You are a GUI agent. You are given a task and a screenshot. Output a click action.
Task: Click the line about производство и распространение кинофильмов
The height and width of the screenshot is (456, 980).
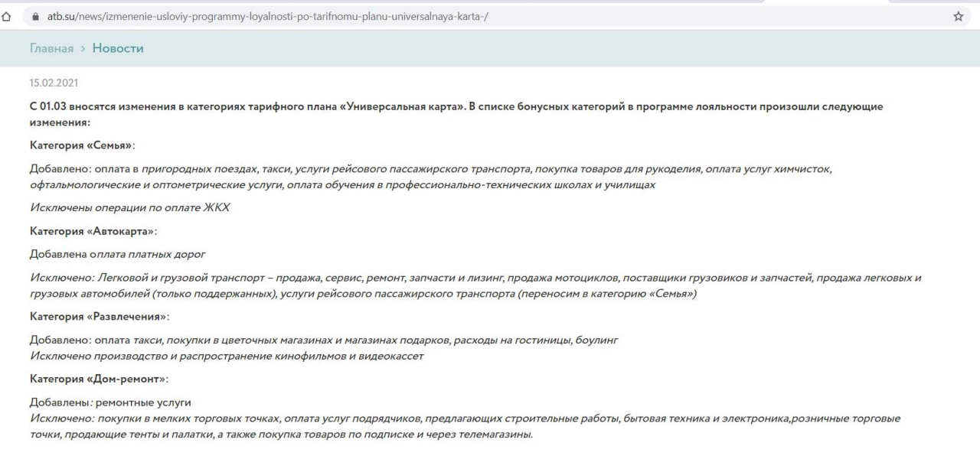pyautogui.click(x=227, y=356)
